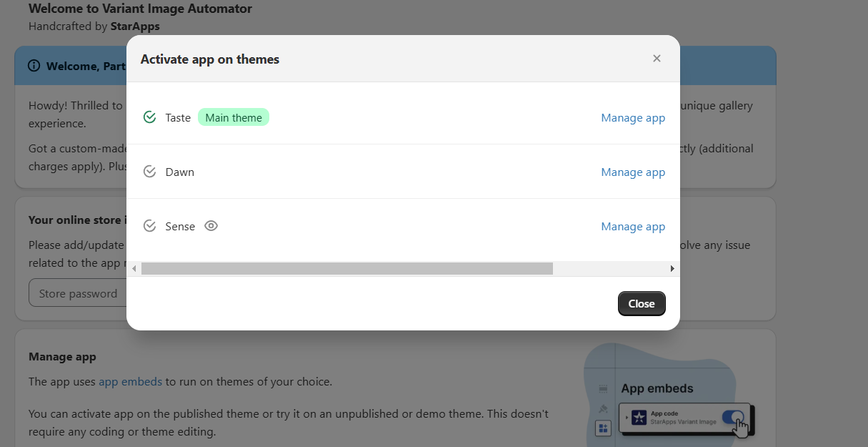
Task: Click the info icon in Welcome banner
Action: tap(34, 66)
